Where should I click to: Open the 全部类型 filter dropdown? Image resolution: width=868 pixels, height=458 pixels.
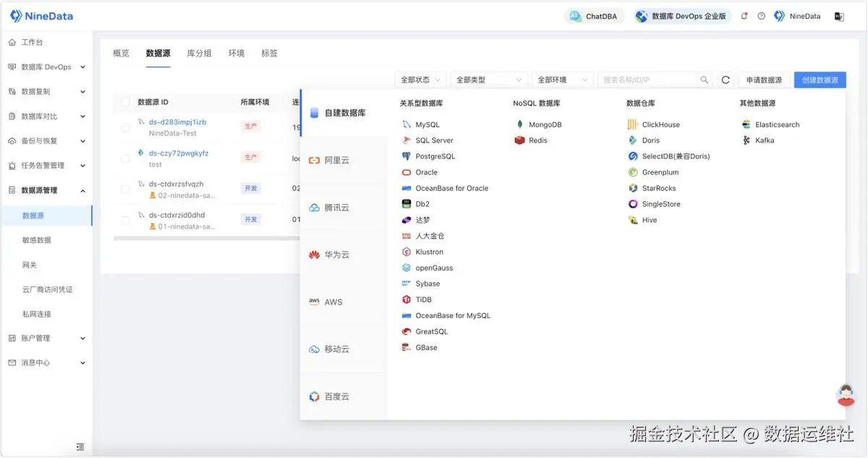(x=488, y=80)
